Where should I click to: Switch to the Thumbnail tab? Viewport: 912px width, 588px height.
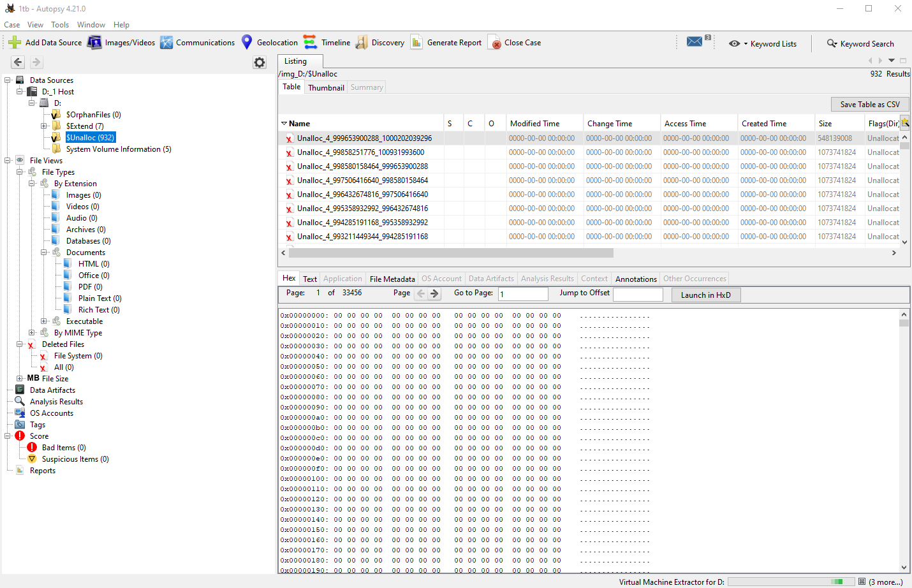click(x=326, y=87)
